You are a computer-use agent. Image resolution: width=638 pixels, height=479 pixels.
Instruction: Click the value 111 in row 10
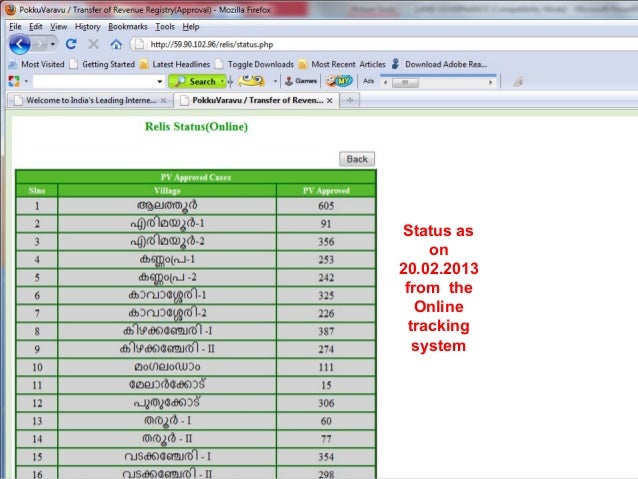[x=326, y=367]
